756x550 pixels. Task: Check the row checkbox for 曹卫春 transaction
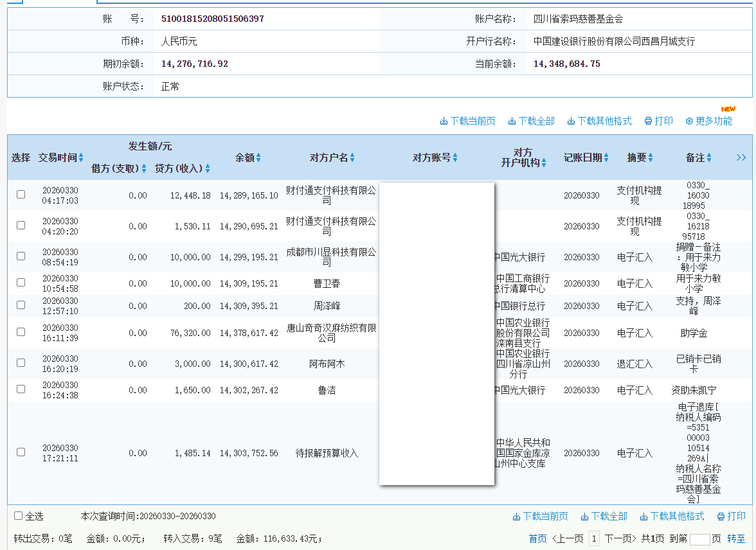click(x=21, y=283)
